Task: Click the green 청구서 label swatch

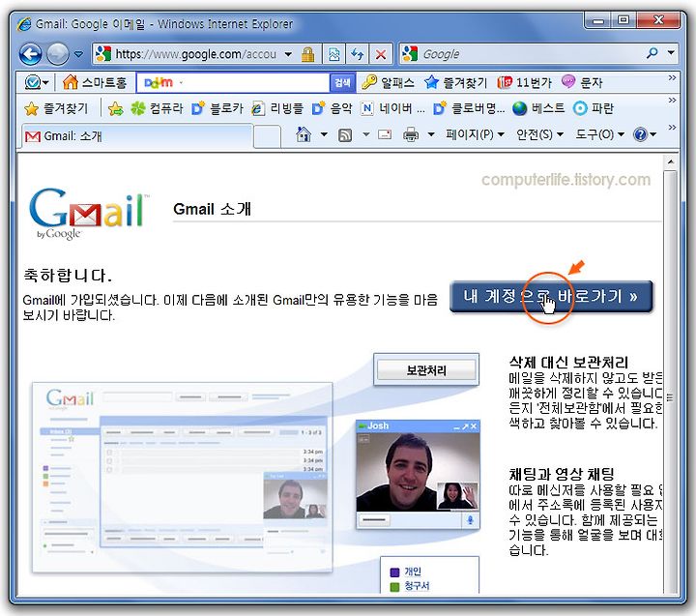Action: (394, 587)
